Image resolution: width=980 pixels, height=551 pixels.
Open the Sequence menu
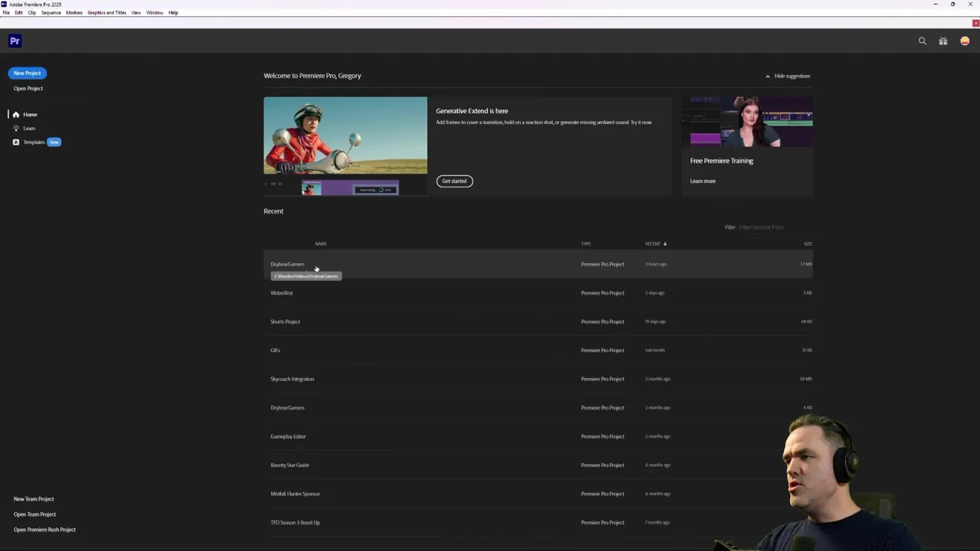click(x=51, y=13)
